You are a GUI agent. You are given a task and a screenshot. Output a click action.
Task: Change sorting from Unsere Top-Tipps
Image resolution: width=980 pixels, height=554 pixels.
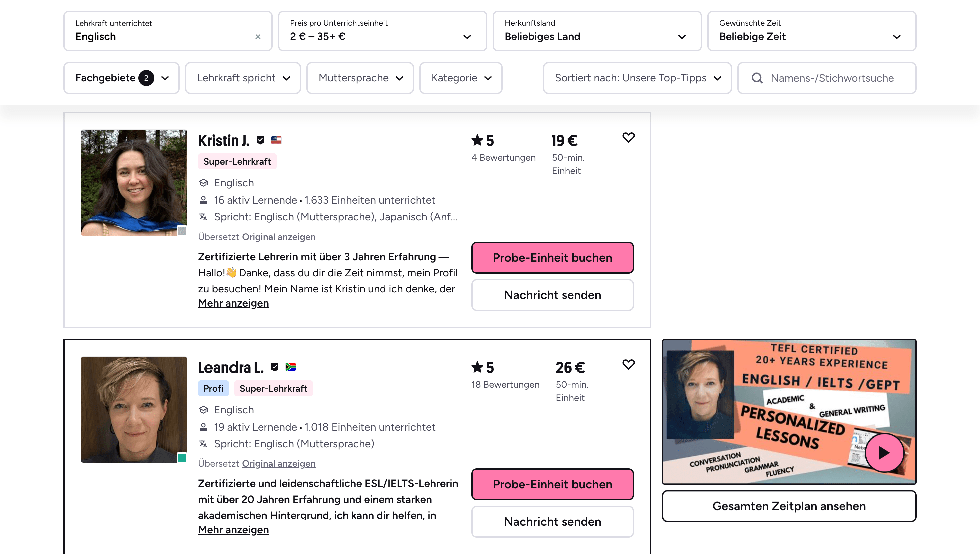637,78
